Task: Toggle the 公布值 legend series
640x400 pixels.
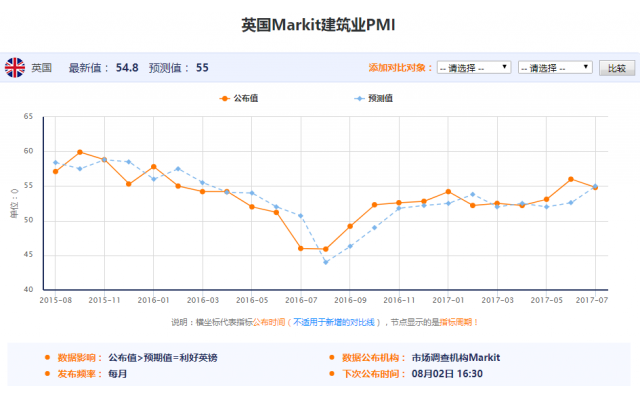Action: point(239,98)
